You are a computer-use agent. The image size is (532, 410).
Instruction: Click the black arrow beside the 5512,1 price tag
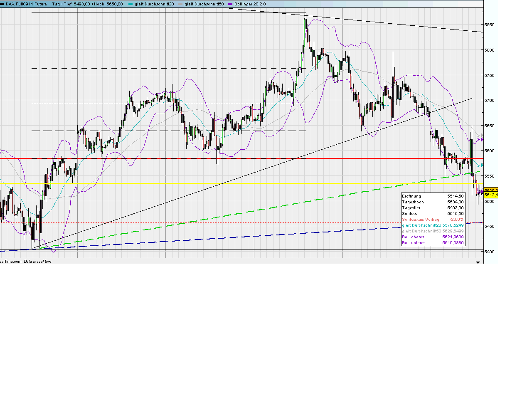pyautogui.click(x=483, y=193)
